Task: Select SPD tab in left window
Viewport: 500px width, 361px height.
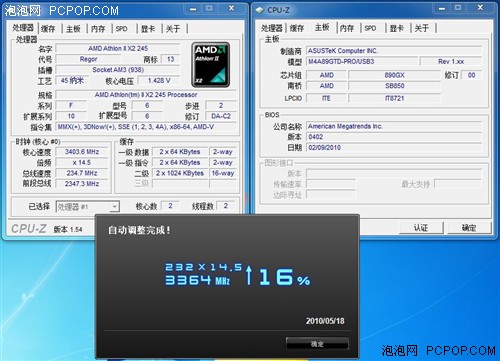Action: pyautogui.click(x=122, y=29)
